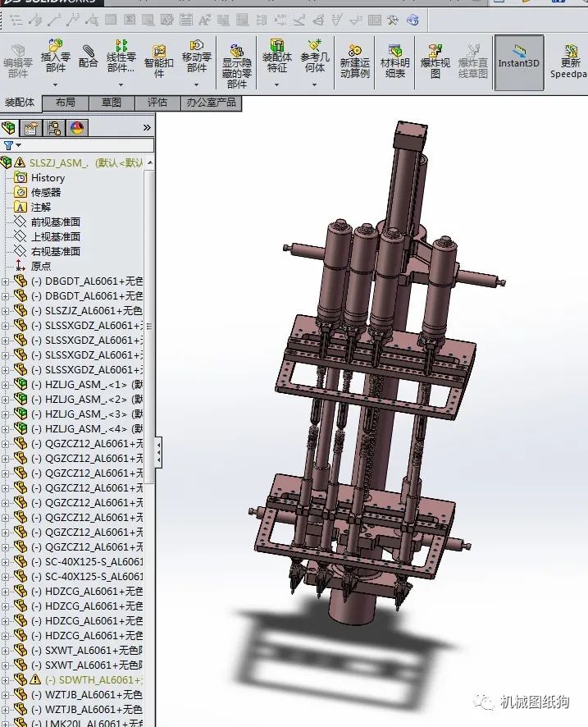Toggle the Instant3D button
Screen dimensions: 588x727
coord(519,62)
